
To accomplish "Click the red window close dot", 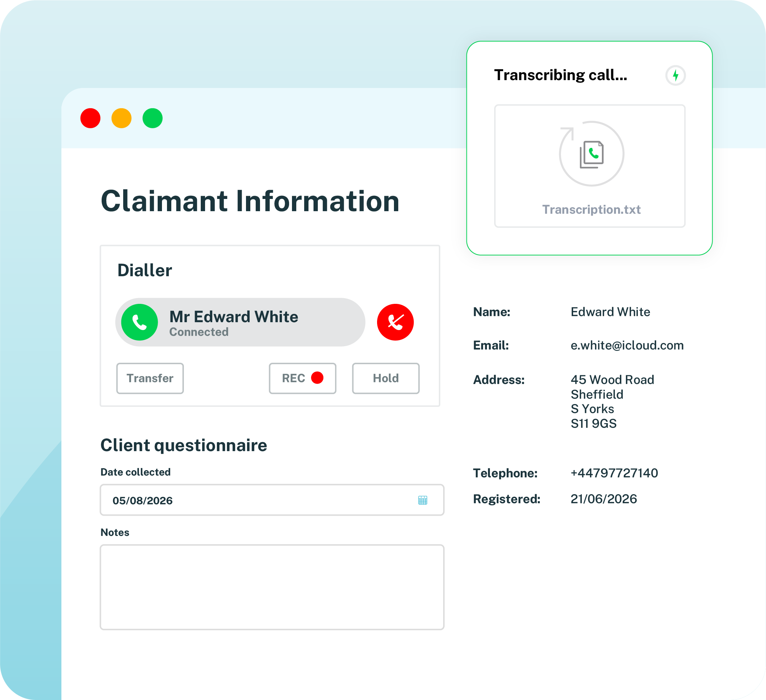I will point(90,118).
